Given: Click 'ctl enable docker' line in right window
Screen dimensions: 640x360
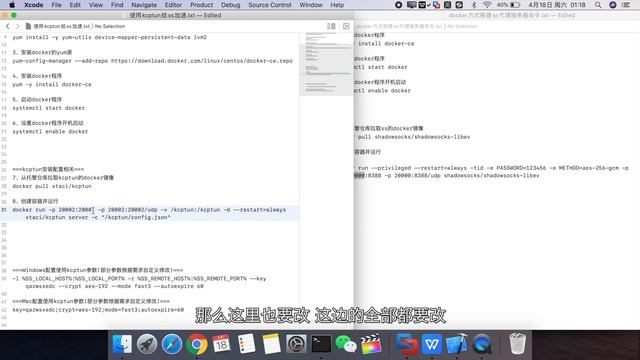Looking at the screenshot, I should 382,91.
